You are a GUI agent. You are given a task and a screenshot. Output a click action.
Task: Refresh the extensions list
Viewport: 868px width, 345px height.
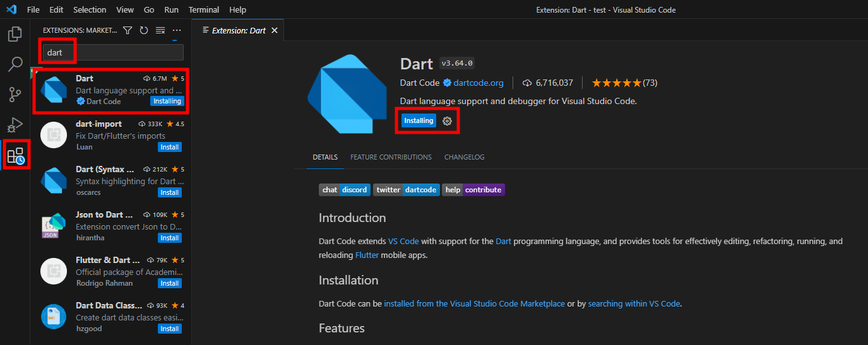click(x=144, y=30)
